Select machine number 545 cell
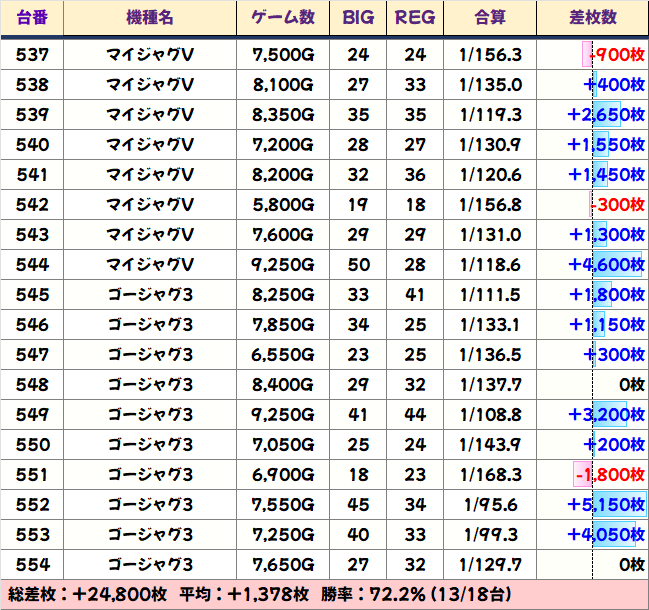This screenshot has height=610, width=649. [x=32, y=295]
